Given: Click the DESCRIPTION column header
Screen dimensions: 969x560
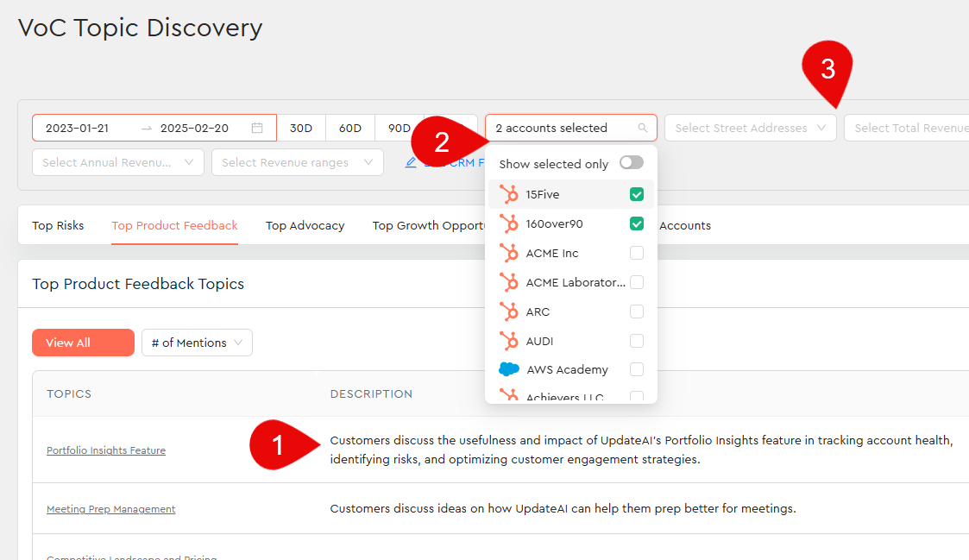Looking at the screenshot, I should [x=371, y=393].
